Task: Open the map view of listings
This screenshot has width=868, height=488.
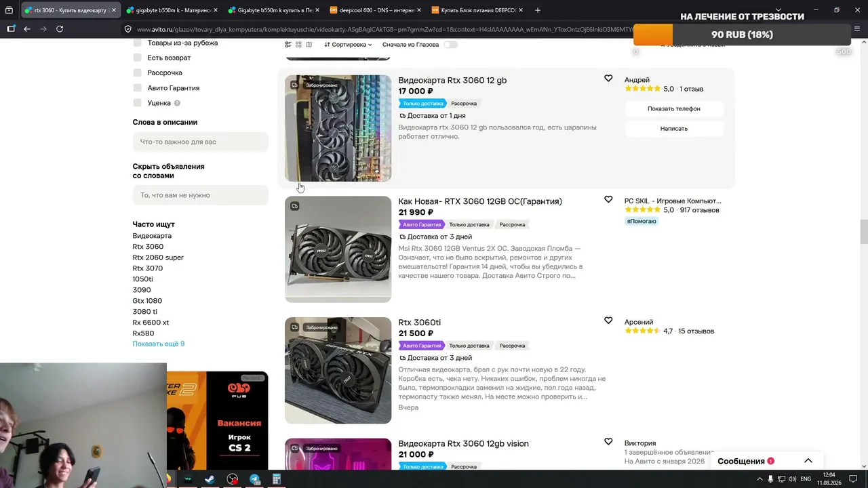Action: coord(309,45)
